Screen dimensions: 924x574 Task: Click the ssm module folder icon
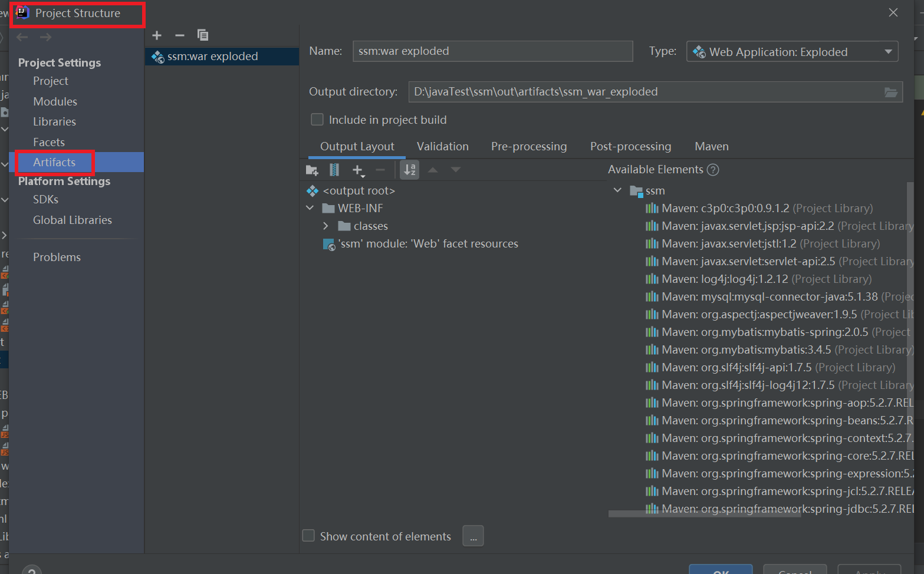(x=636, y=191)
